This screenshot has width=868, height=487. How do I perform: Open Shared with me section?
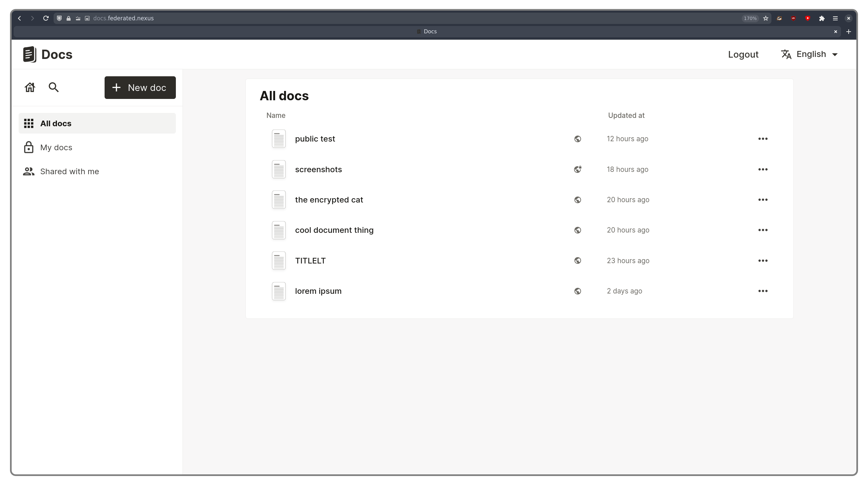point(97,171)
